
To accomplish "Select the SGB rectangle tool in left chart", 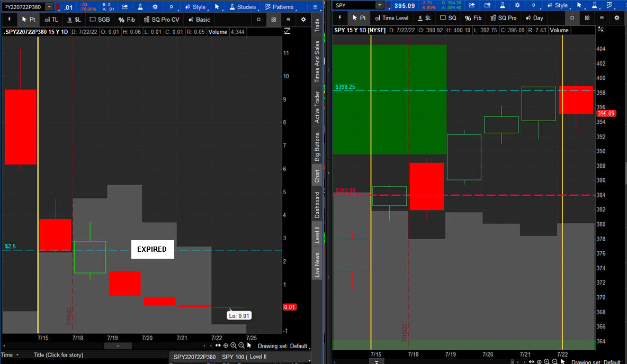I will tap(100, 19).
